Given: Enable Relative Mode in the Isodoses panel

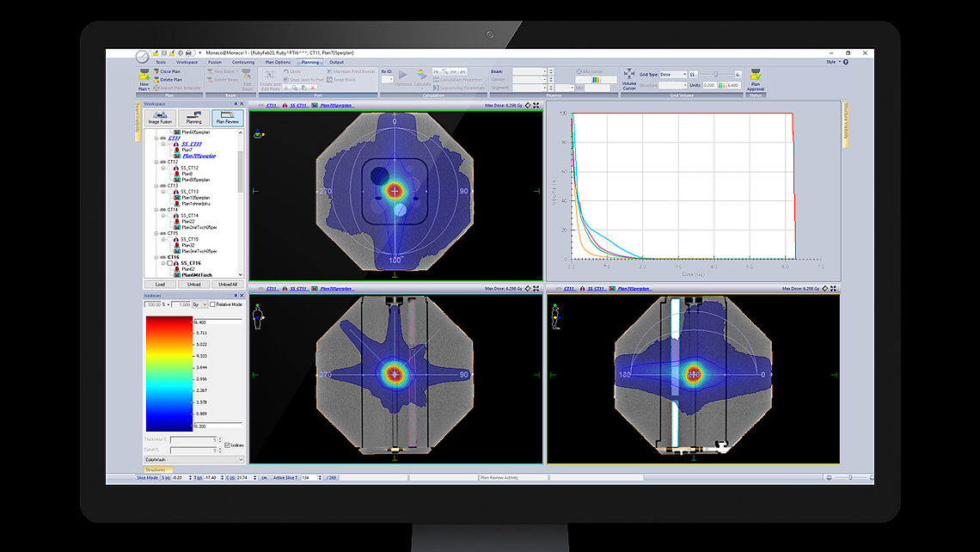Looking at the screenshot, I should [x=213, y=304].
